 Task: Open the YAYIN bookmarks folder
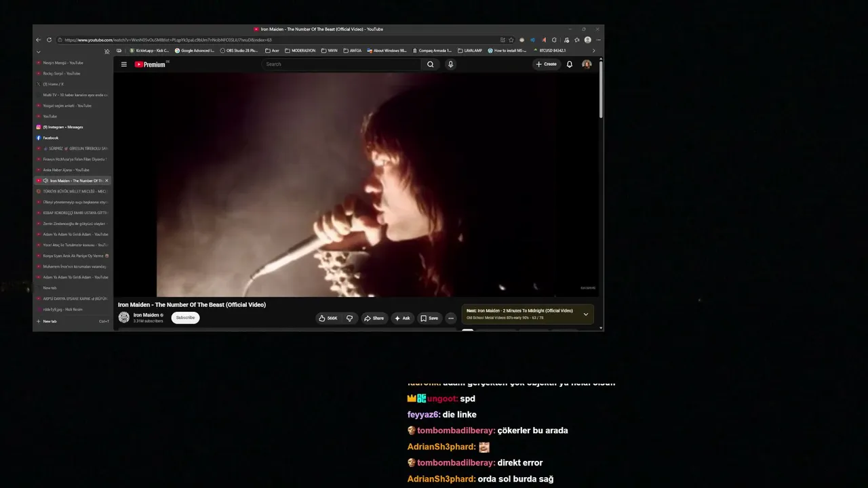point(330,51)
